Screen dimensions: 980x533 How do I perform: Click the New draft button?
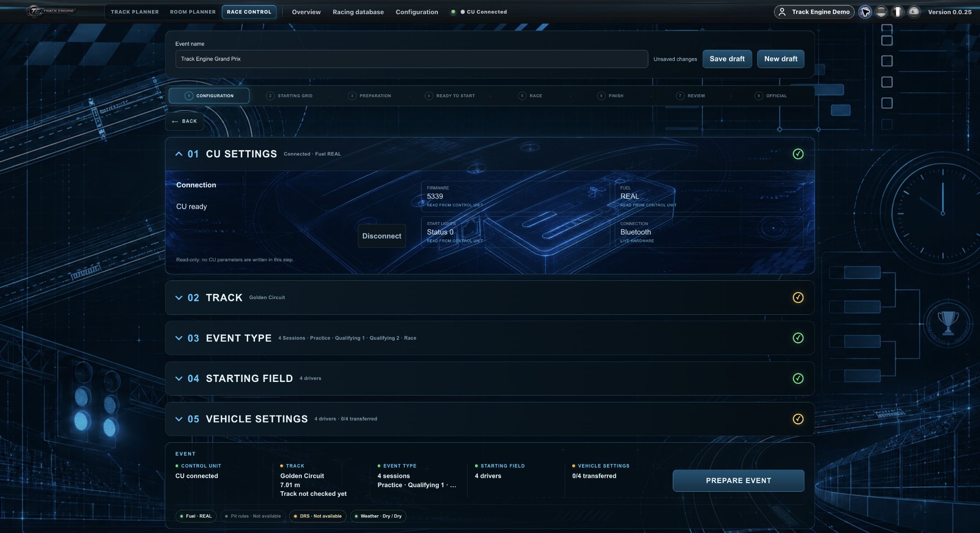(x=780, y=59)
